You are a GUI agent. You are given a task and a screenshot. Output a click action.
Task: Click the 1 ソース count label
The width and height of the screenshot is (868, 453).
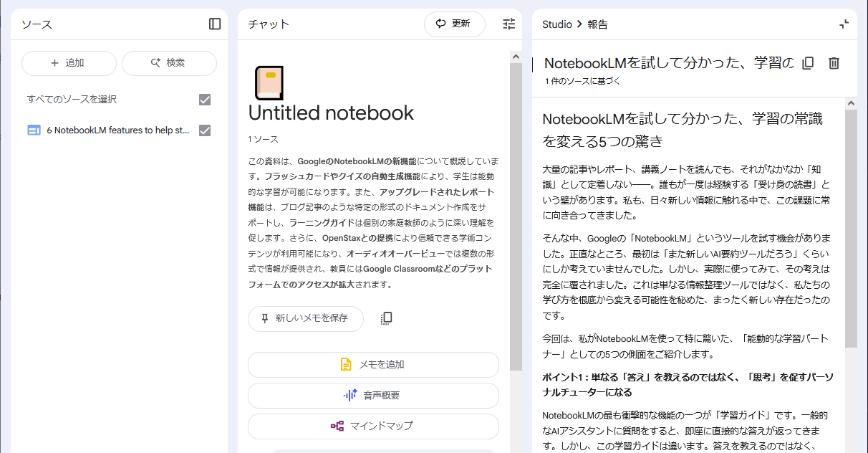264,139
